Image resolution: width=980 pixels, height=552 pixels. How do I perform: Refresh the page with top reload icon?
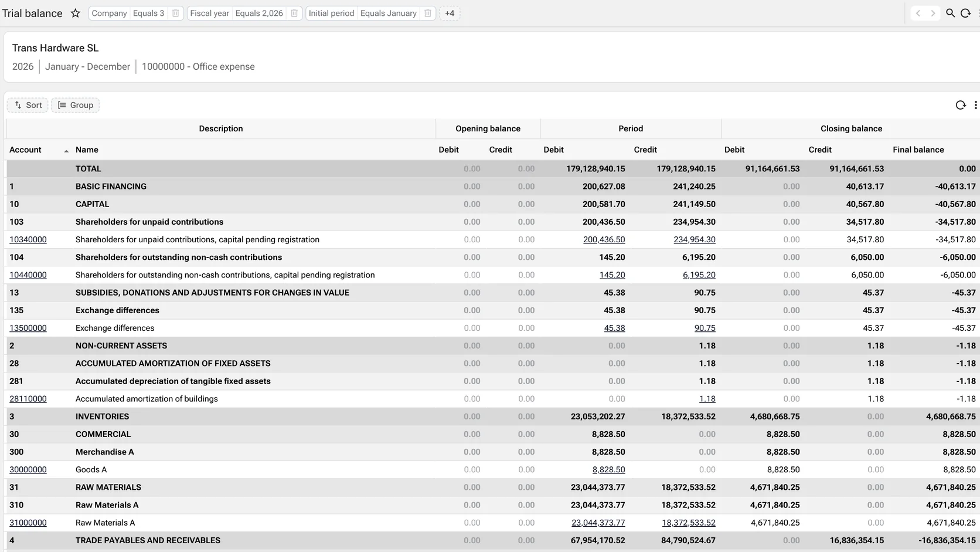965,13
